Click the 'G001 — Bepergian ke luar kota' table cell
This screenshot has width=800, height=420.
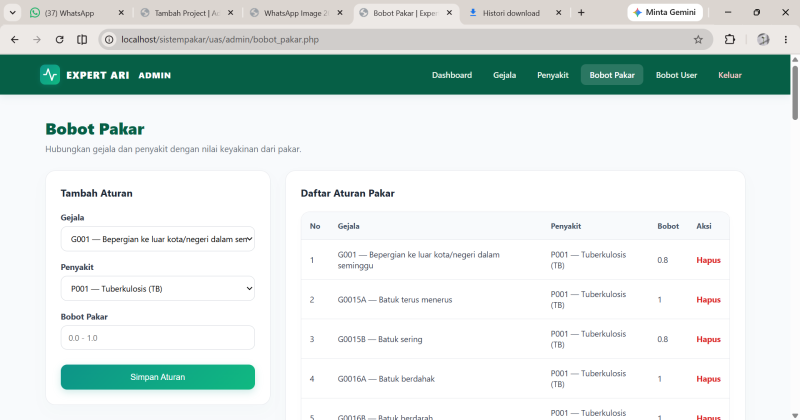pyautogui.click(x=418, y=260)
